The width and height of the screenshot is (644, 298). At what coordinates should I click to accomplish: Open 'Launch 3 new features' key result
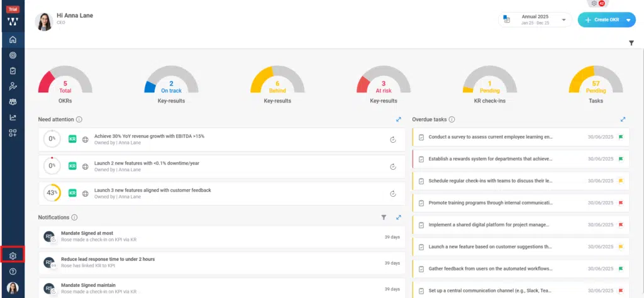click(x=152, y=190)
